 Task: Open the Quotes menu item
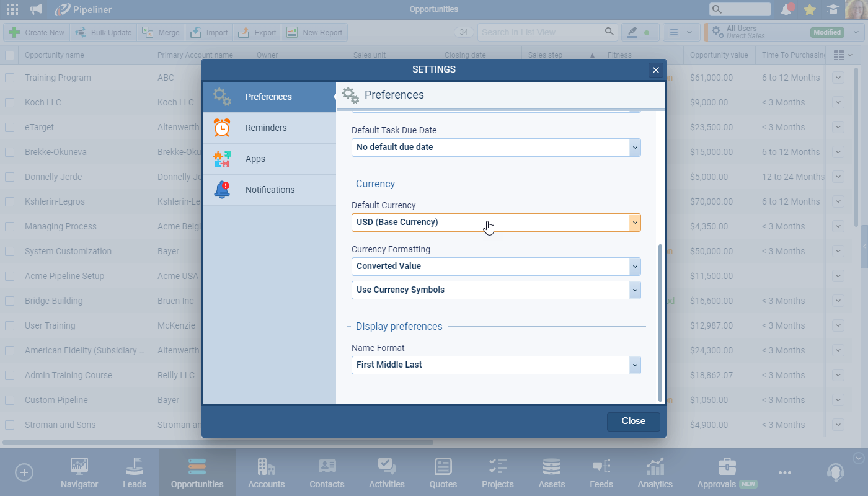(443, 473)
